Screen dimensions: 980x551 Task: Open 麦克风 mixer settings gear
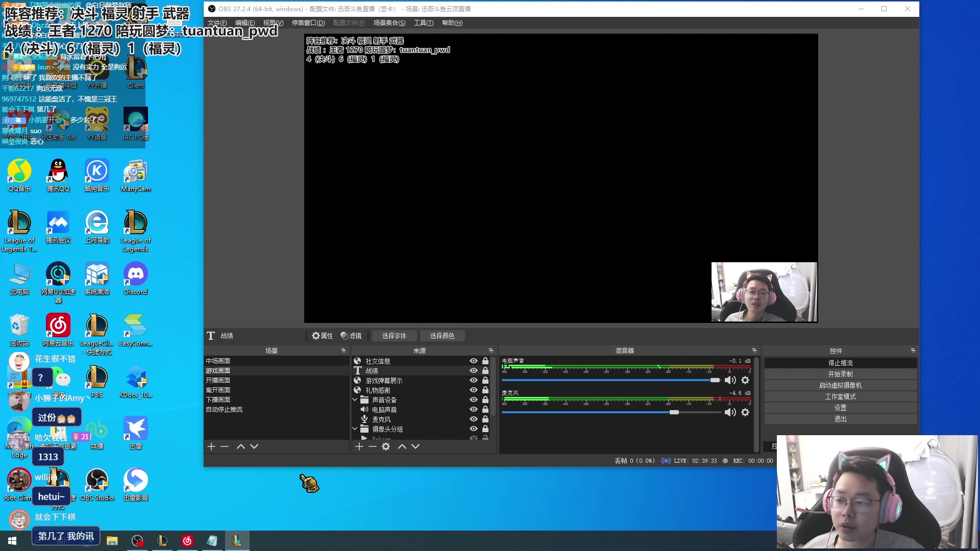745,412
